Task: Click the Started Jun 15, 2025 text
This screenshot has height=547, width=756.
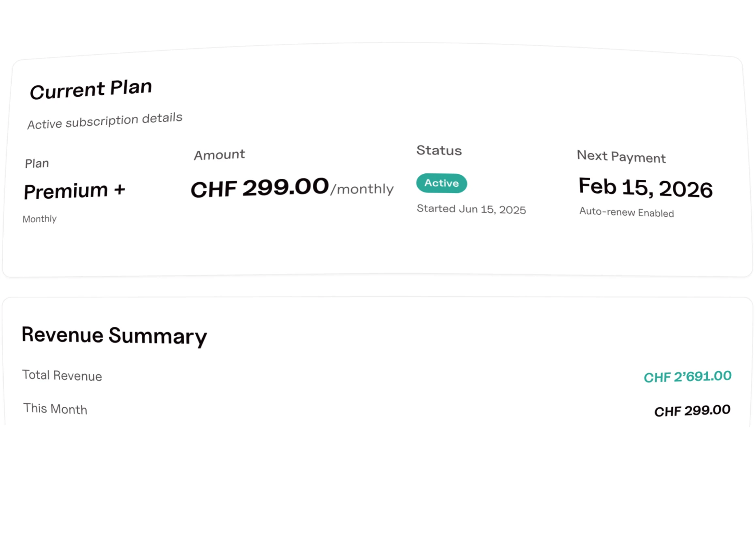Action: 471,209
